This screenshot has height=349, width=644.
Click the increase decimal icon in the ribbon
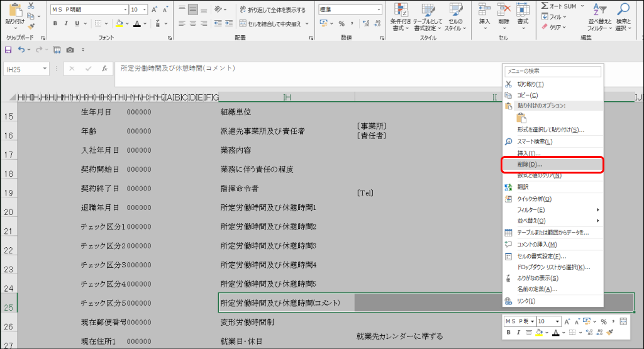[x=366, y=24]
